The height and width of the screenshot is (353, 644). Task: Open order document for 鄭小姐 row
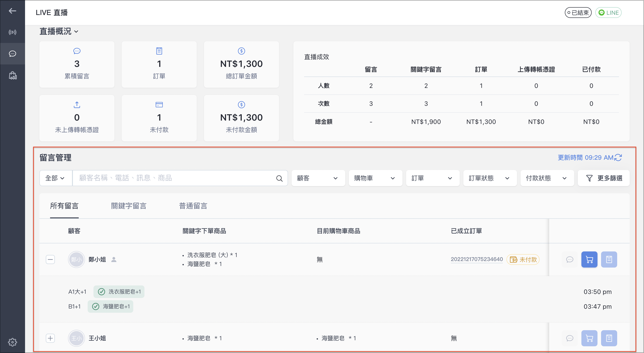[x=609, y=259]
